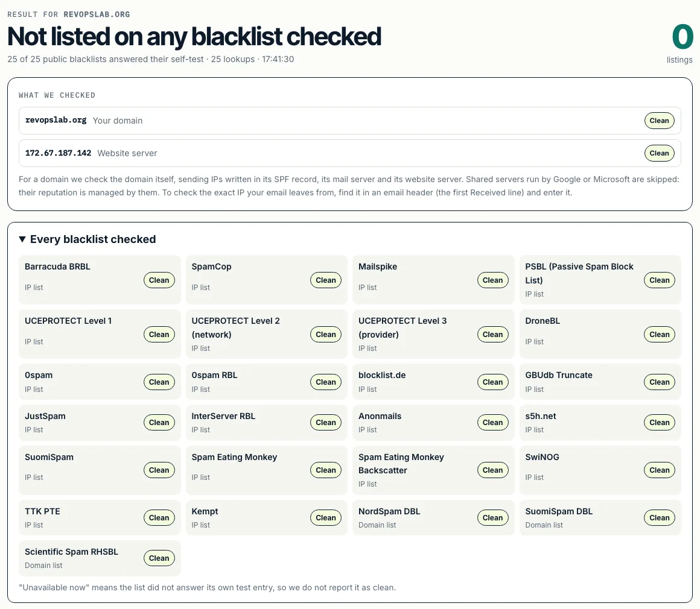
Task: Click the Anonmails list name
Action: (x=380, y=416)
